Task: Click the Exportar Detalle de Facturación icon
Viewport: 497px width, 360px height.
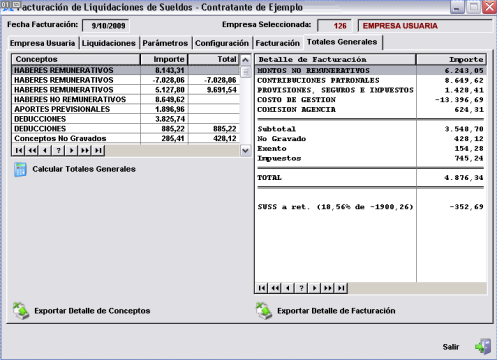Action: point(264,311)
